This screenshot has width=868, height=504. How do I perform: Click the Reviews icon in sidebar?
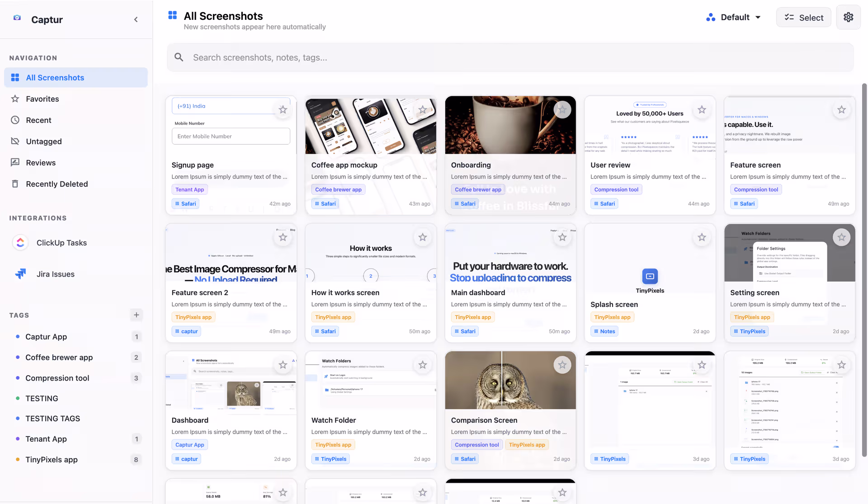[15, 162]
